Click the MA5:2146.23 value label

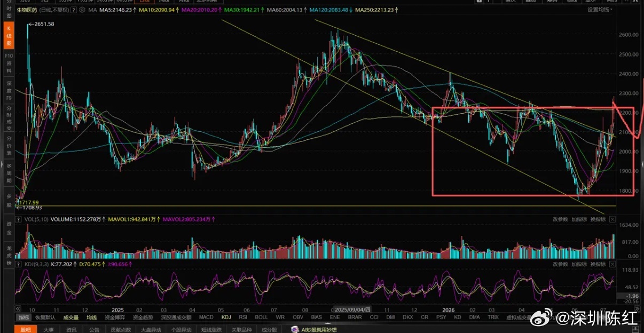click(116, 10)
